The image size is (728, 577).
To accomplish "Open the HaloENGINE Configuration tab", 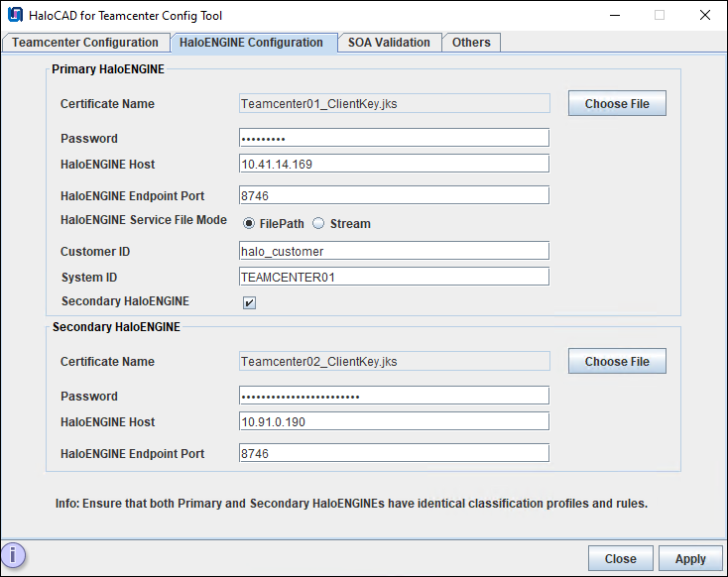I will [254, 43].
